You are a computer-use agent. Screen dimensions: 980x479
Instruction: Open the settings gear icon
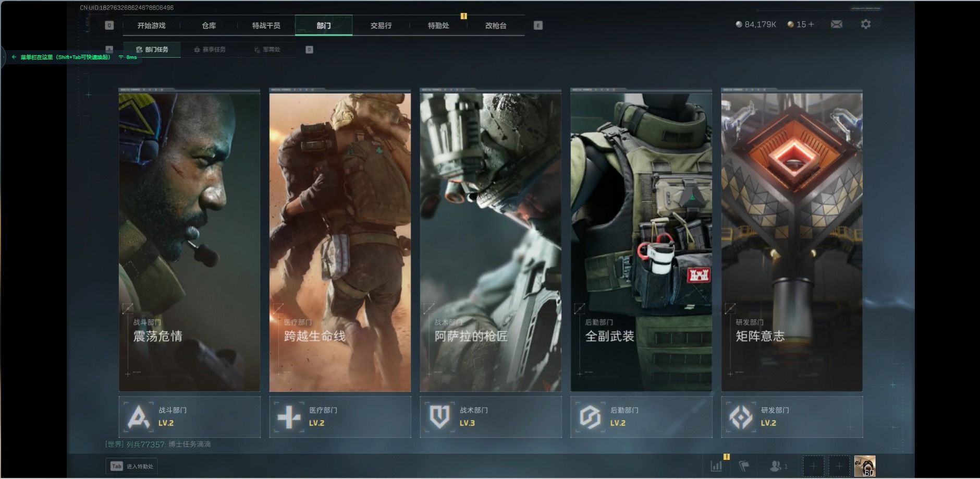(865, 25)
